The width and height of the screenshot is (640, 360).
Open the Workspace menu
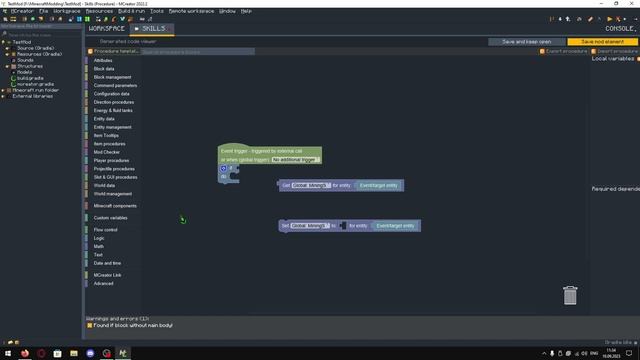pyautogui.click(x=67, y=11)
